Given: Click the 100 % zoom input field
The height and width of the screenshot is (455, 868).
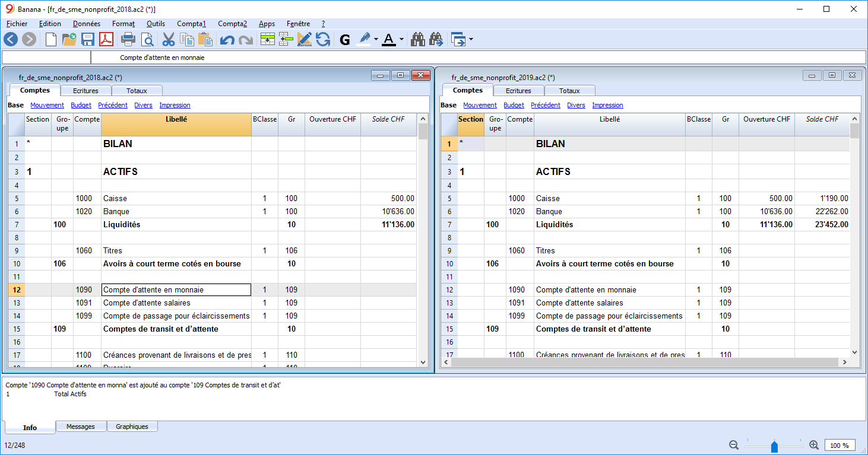Looking at the screenshot, I should (x=840, y=446).
